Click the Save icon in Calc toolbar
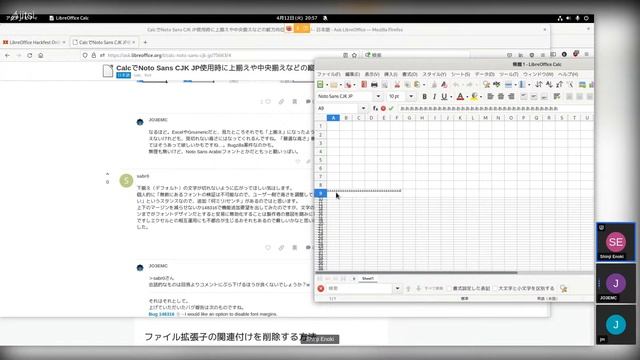This screenshot has width=640, height=360. pyautogui.click(x=348, y=84)
